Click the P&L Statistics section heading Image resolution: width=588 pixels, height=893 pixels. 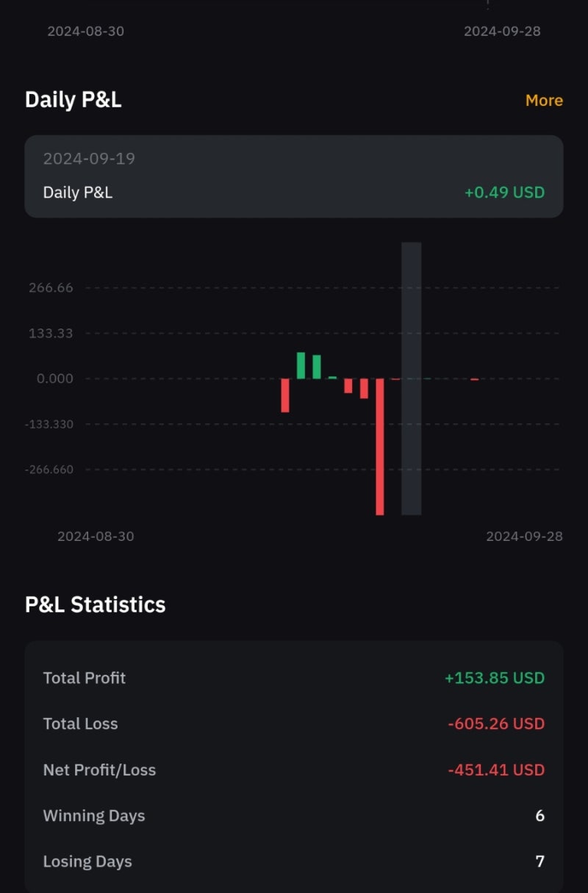pos(96,605)
